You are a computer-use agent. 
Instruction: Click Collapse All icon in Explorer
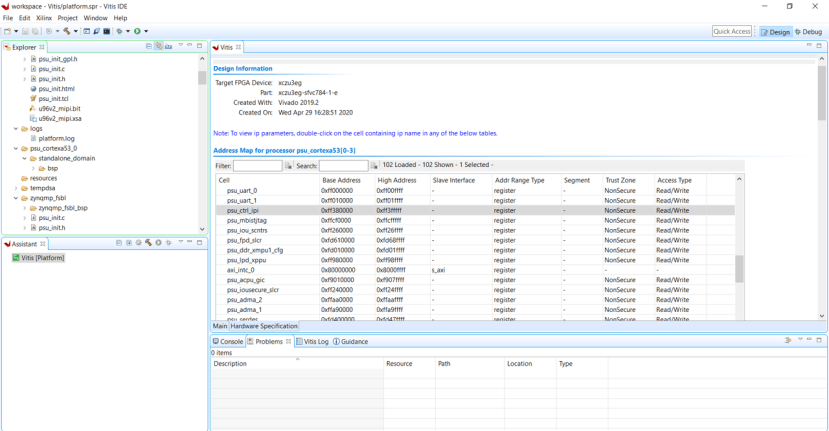[x=149, y=47]
